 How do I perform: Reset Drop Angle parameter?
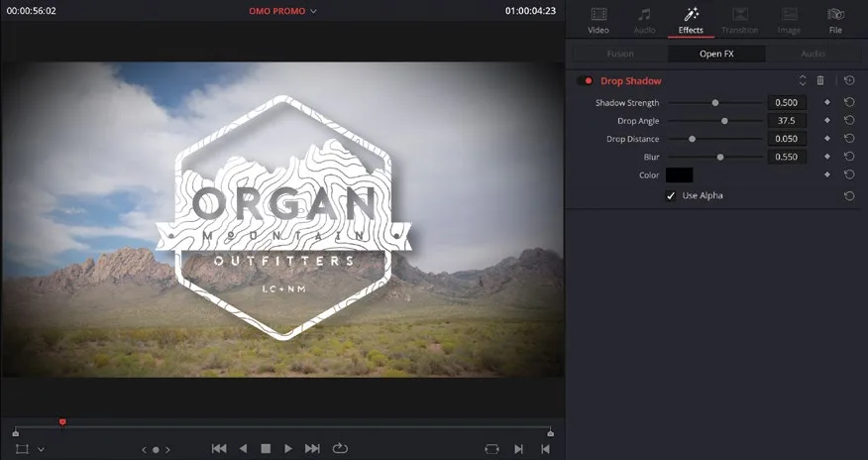click(x=849, y=120)
